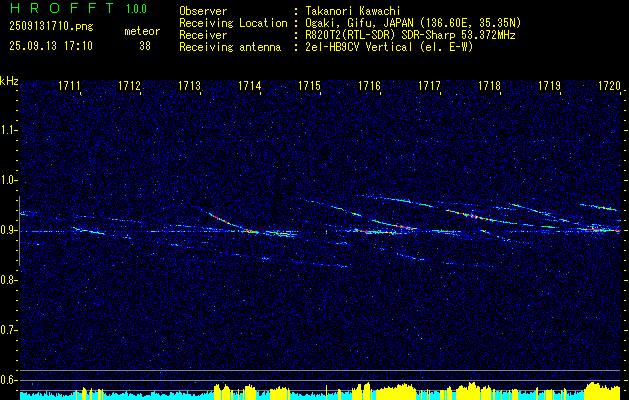Click the 1711 time marker
This screenshot has height=400, width=629.
click(69, 85)
